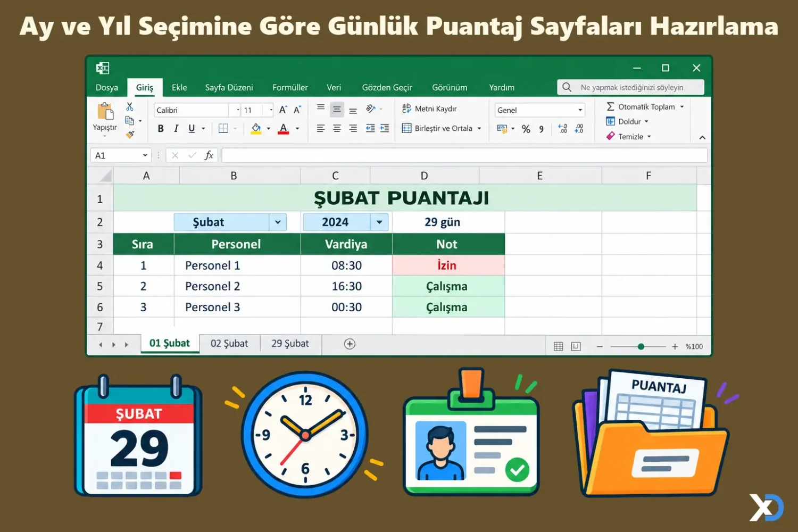Select the 02 Şubat sheet tab
The image size is (798, 532).
(x=229, y=344)
